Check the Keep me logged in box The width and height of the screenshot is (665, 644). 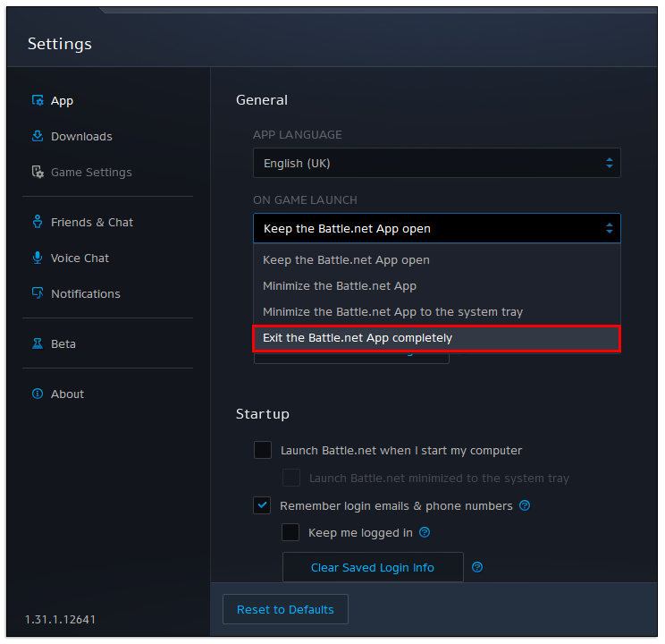pos(290,532)
